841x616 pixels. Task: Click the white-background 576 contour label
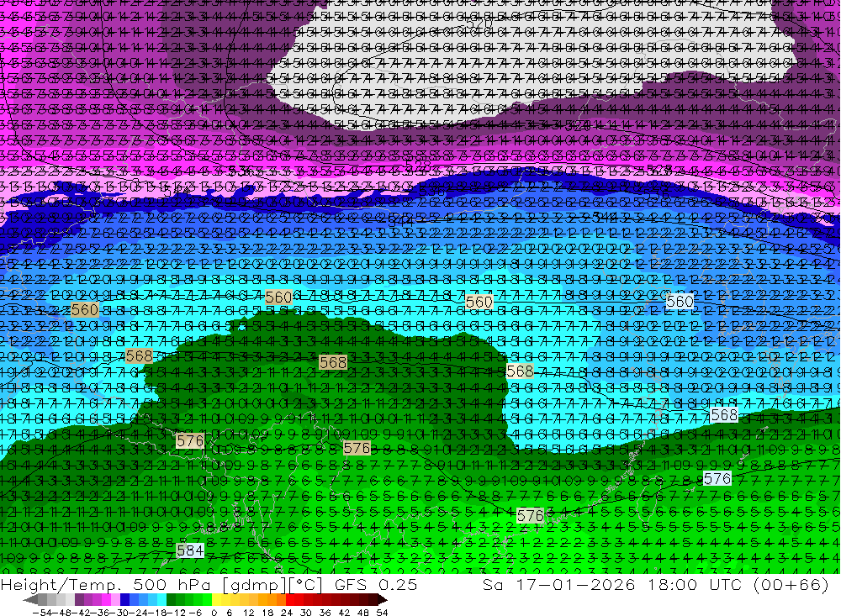[717, 478]
